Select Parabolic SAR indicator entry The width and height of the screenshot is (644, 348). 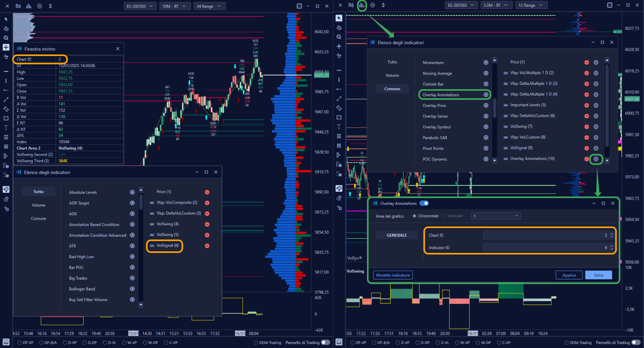(435, 138)
